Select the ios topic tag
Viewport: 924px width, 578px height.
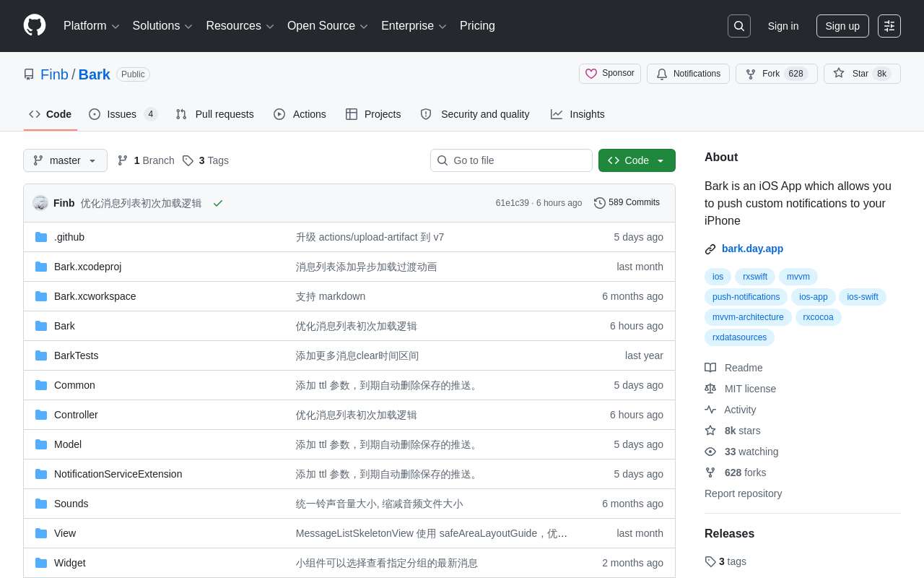point(718,277)
